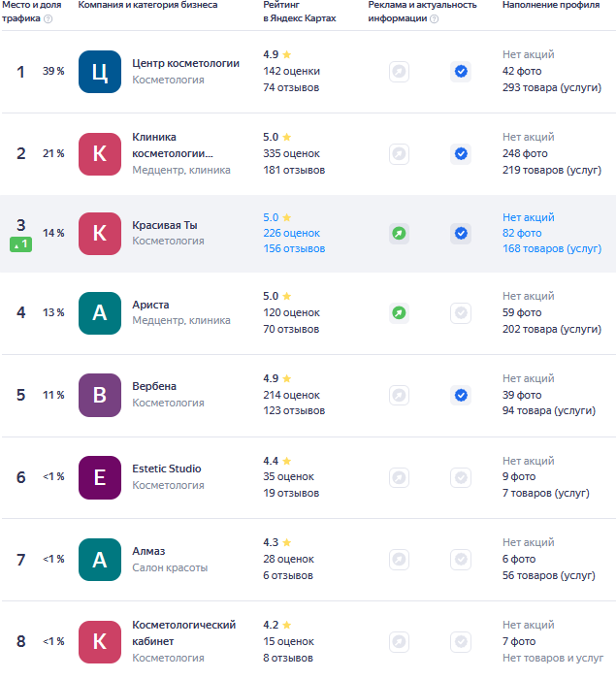Select the 'Центр косметологии' company name
This screenshot has height=679, width=616.
[x=185, y=63]
